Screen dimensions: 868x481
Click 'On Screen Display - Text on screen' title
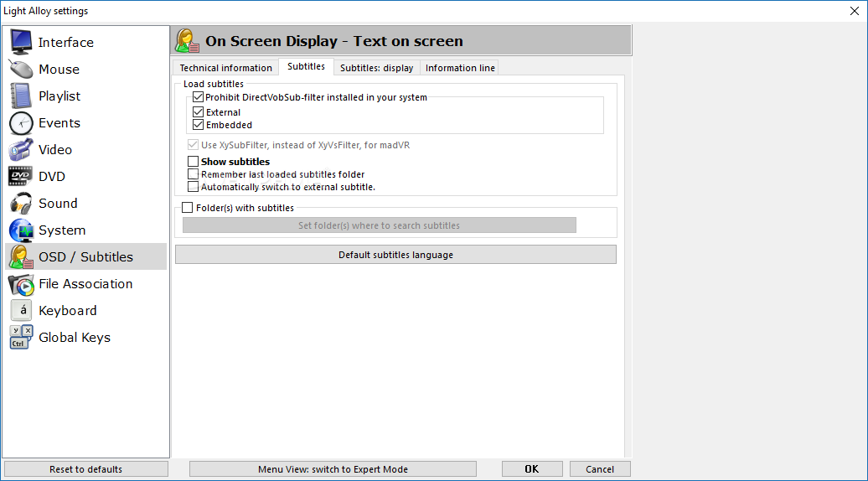(334, 41)
